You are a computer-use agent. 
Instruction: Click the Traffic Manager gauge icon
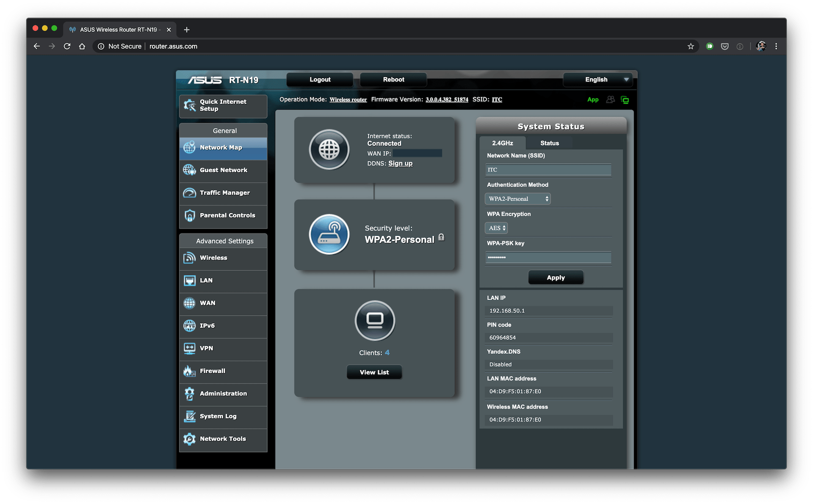pyautogui.click(x=189, y=193)
